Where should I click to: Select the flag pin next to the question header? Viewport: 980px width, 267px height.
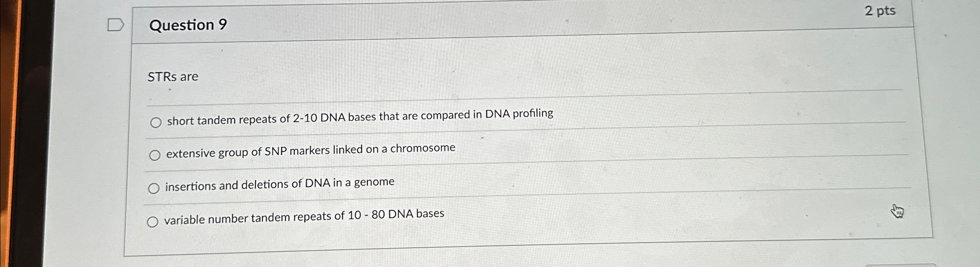[x=116, y=25]
